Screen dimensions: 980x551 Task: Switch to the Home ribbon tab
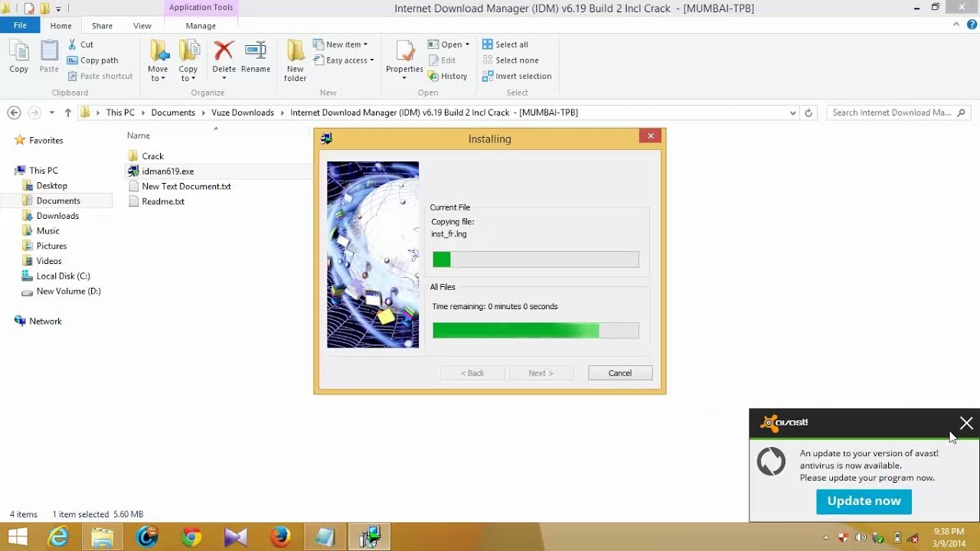click(60, 26)
